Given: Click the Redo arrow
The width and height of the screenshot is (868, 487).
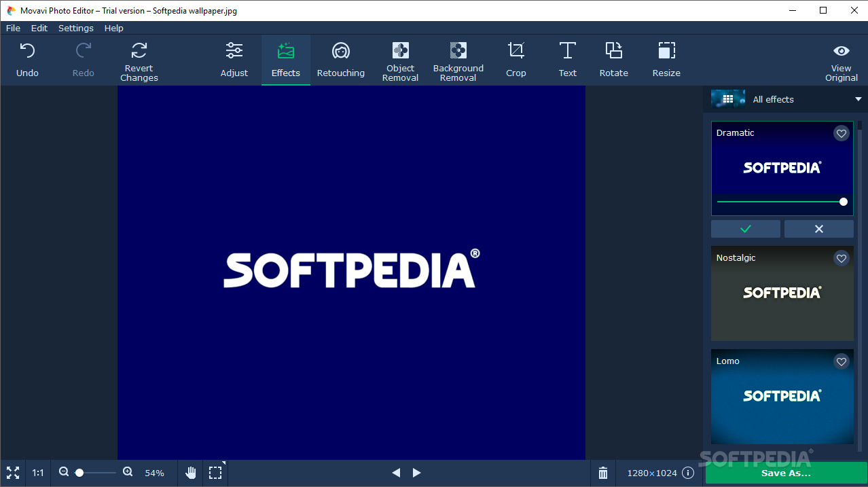Looking at the screenshot, I should [83, 60].
